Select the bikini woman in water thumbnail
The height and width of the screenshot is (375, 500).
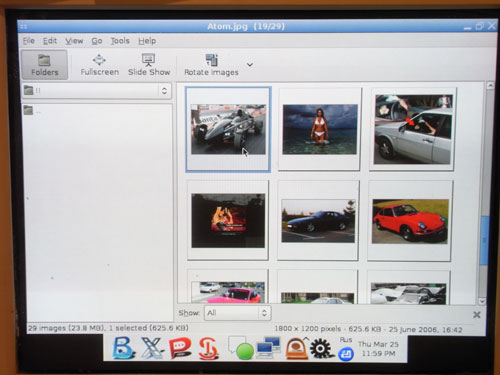coord(320,129)
